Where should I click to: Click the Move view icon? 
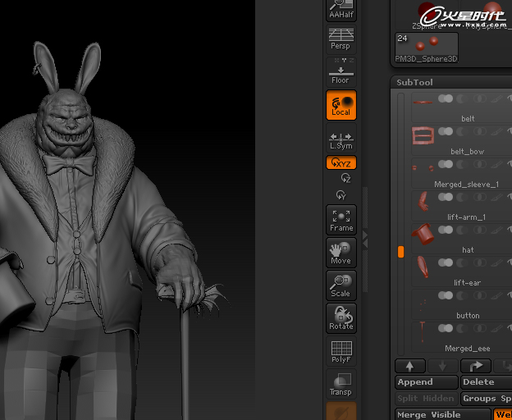pos(341,253)
